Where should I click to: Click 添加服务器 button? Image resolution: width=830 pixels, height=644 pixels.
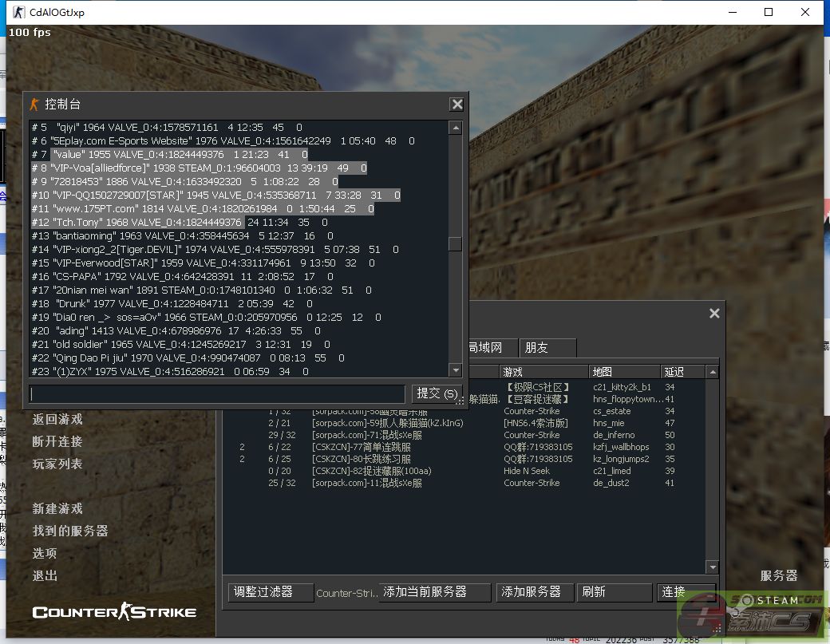point(536,592)
